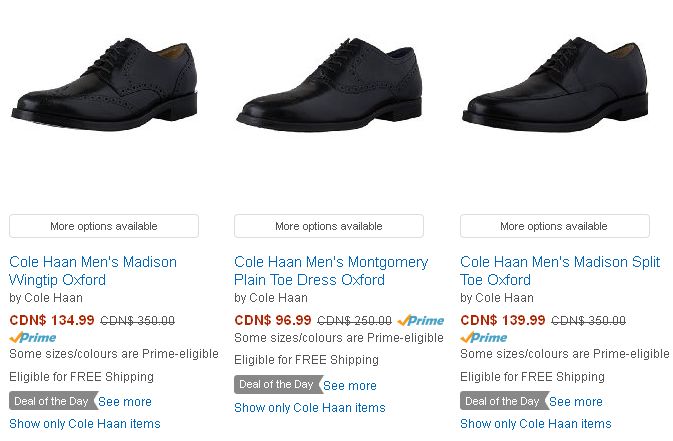Click See more under Madison Split Toe Oxford
The height and width of the screenshot is (441, 673).
(576, 402)
